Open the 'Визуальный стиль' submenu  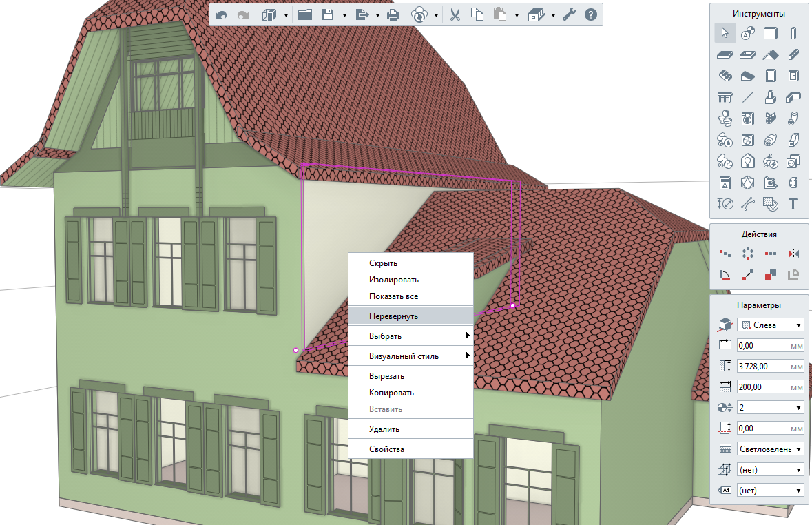[410, 356]
